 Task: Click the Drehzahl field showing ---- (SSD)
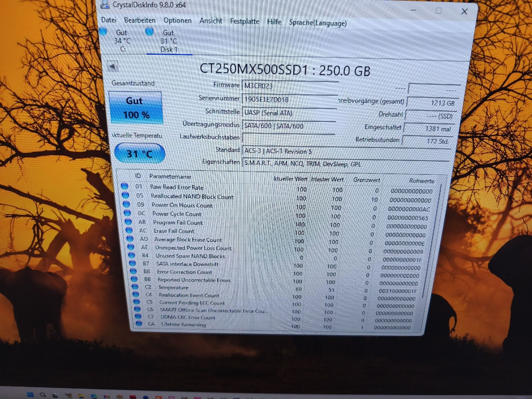coord(430,116)
